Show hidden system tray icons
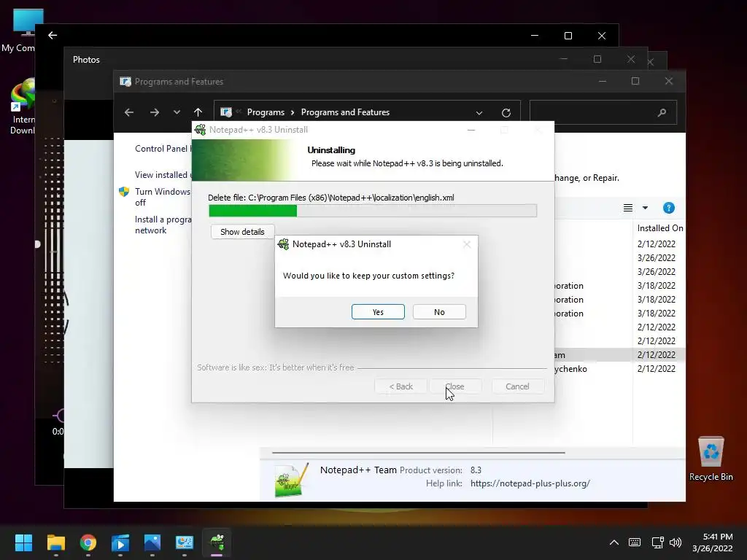 pos(614,542)
